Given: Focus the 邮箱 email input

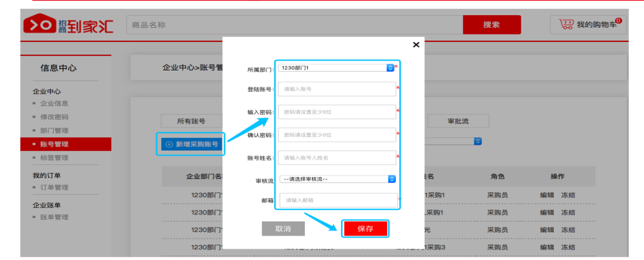Looking at the screenshot, I should [x=338, y=200].
